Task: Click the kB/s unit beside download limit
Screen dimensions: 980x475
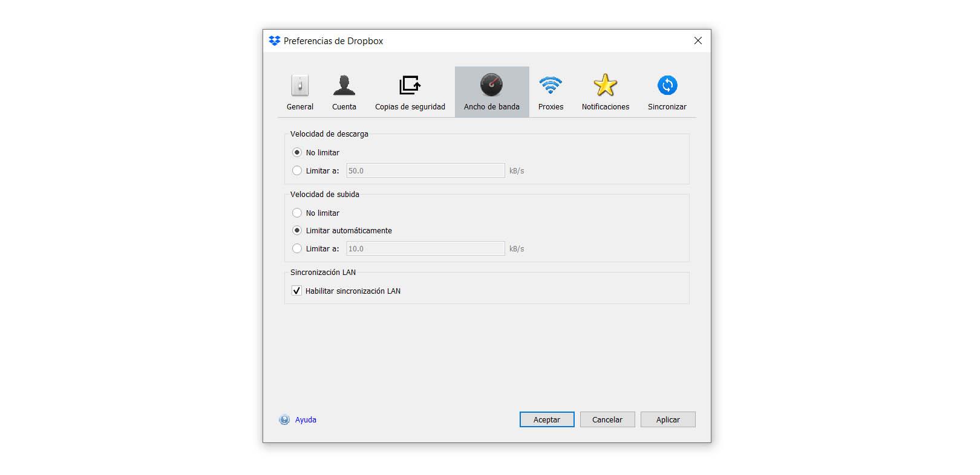Action: (517, 171)
